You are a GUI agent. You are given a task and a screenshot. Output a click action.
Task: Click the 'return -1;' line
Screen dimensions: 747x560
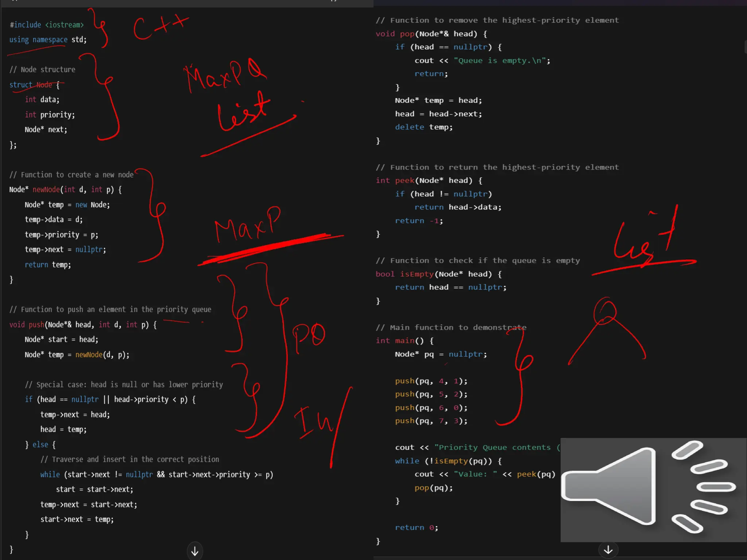coord(419,221)
